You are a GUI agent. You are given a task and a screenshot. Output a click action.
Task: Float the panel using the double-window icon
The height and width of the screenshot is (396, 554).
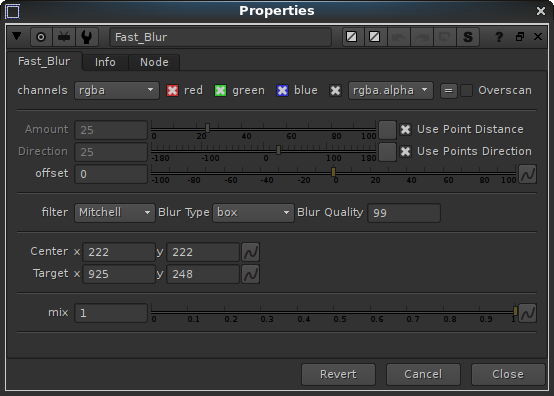click(520, 36)
